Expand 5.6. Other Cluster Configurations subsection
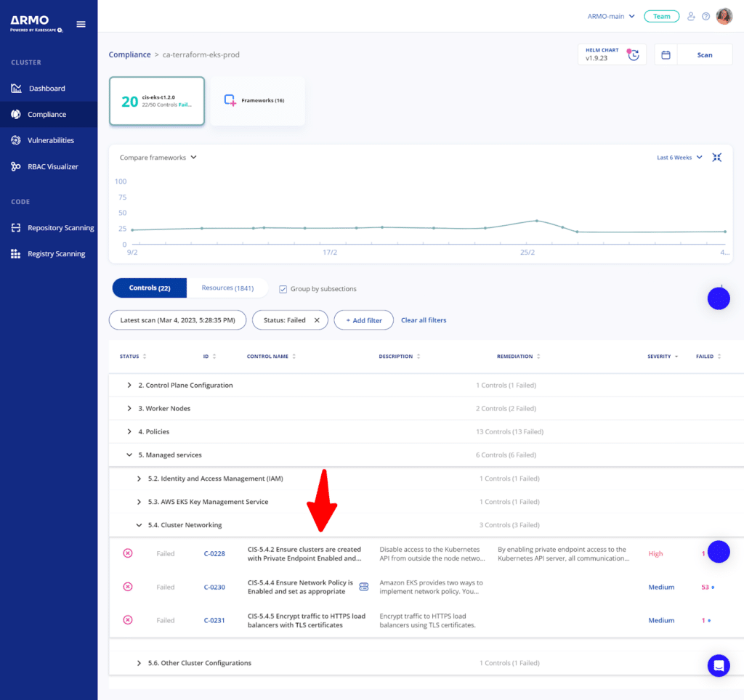The width and height of the screenshot is (744, 700). pyautogui.click(x=139, y=663)
